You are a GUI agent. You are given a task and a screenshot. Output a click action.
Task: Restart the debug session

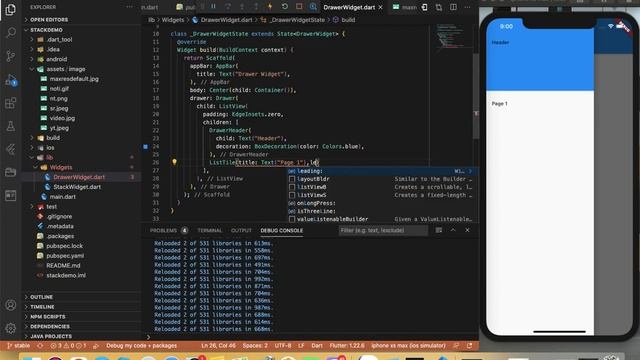[x=284, y=7]
